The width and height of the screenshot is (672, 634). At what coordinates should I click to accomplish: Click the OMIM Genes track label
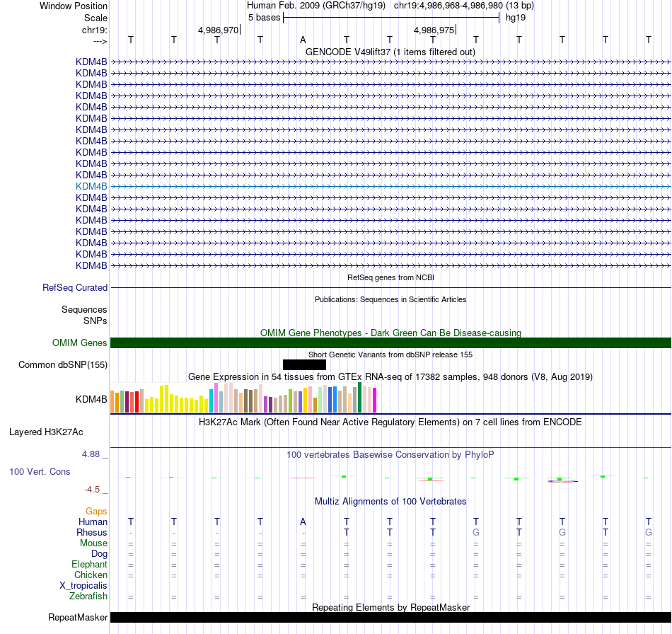tap(79, 342)
